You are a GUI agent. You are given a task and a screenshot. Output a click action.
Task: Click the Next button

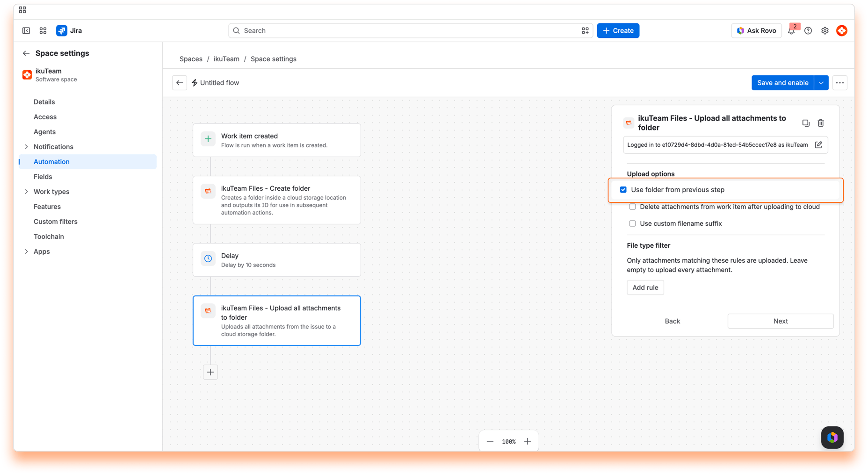(781, 321)
